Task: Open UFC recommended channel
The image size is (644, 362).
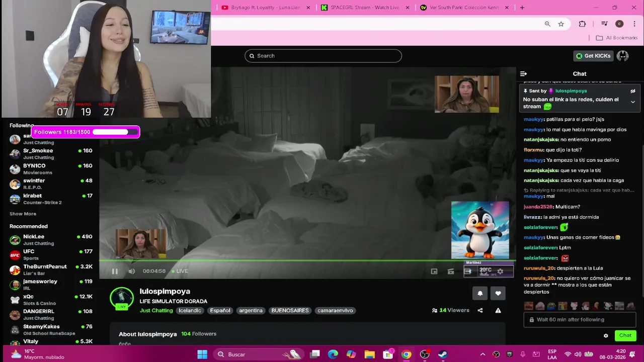Action: [50, 255]
